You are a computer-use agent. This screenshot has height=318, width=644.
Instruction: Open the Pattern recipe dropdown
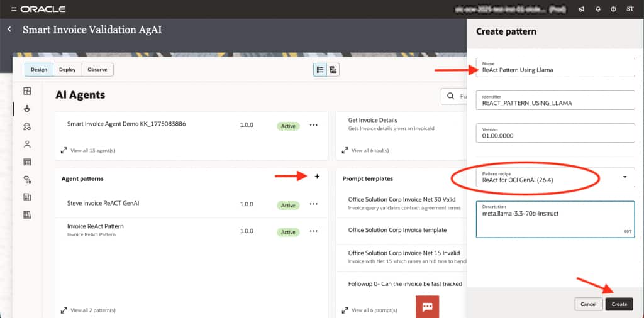pos(555,177)
